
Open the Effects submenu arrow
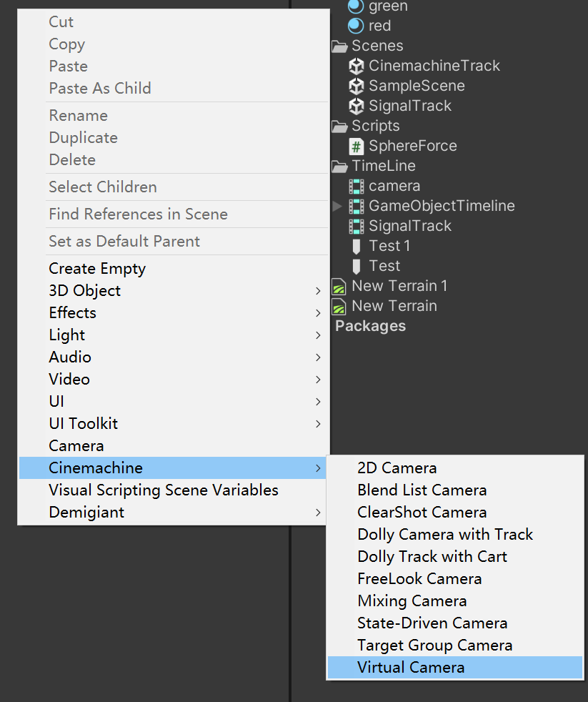point(318,313)
